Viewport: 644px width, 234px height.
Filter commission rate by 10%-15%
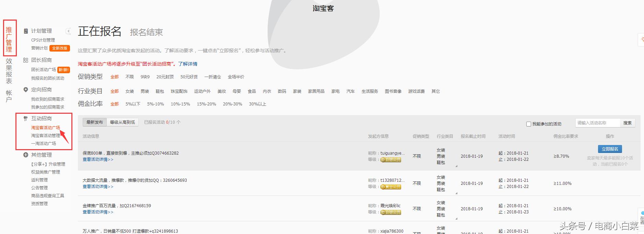point(180,104)
